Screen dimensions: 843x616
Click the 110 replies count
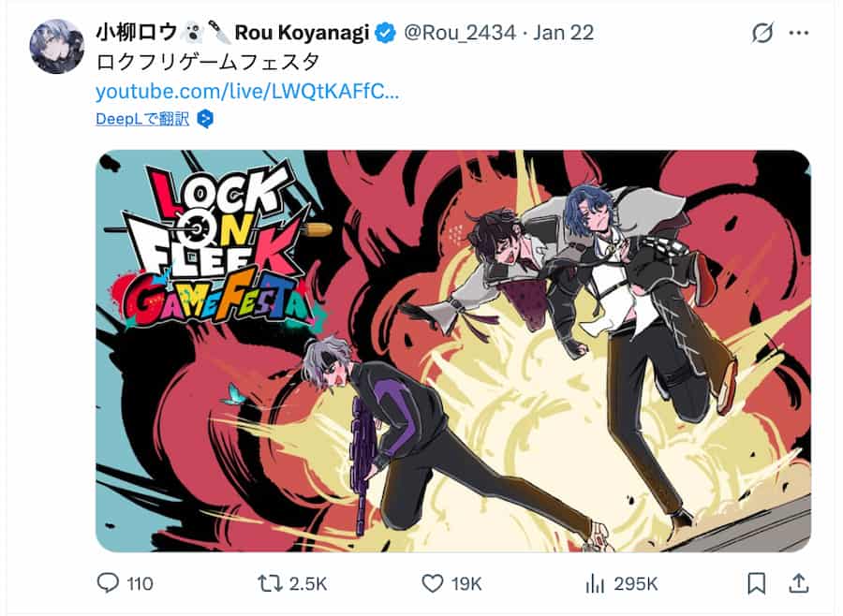(140, 584)
